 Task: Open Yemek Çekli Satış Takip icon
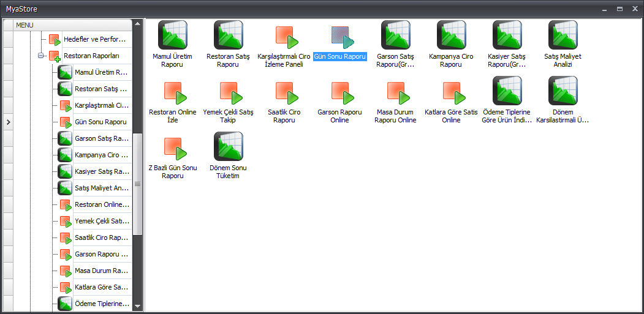pos(231,93)
